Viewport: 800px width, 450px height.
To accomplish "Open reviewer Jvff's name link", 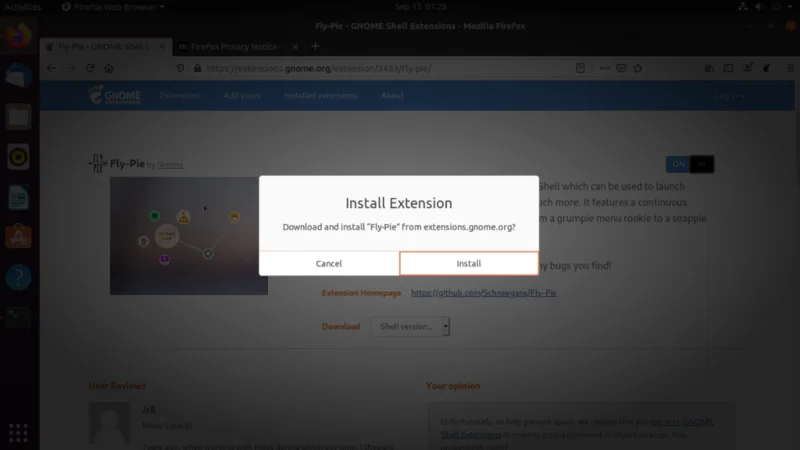I will pyautogui.click(x=148, y=409).
